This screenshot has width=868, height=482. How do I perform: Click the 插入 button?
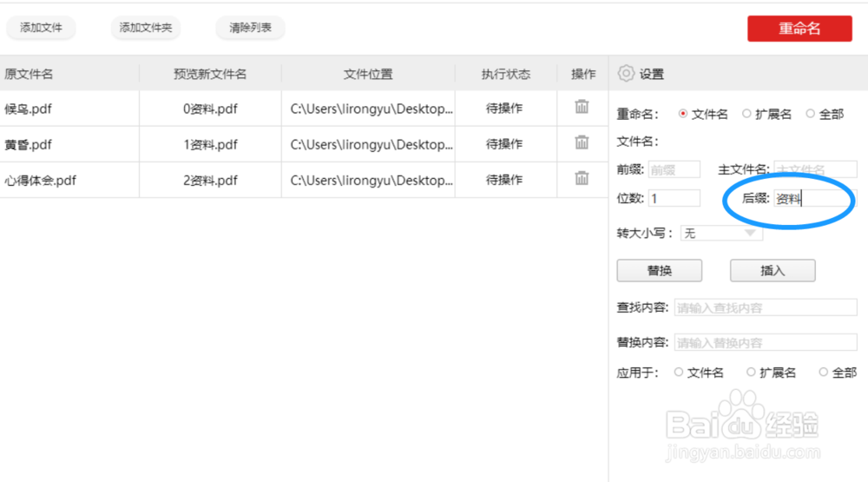tap(773, 270)
